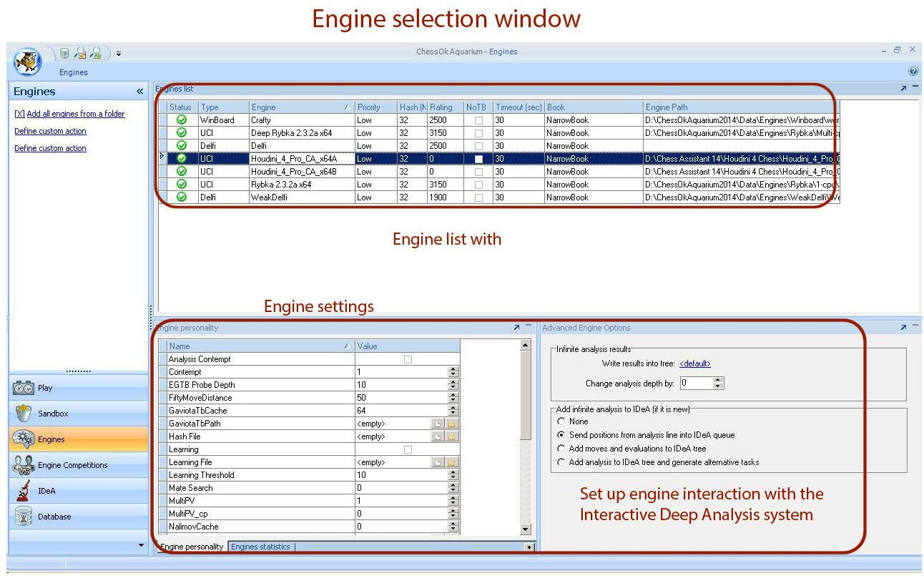The image size is (924, 576).
Task: Select the None radio option for IDeA
Action: (561, 421)
